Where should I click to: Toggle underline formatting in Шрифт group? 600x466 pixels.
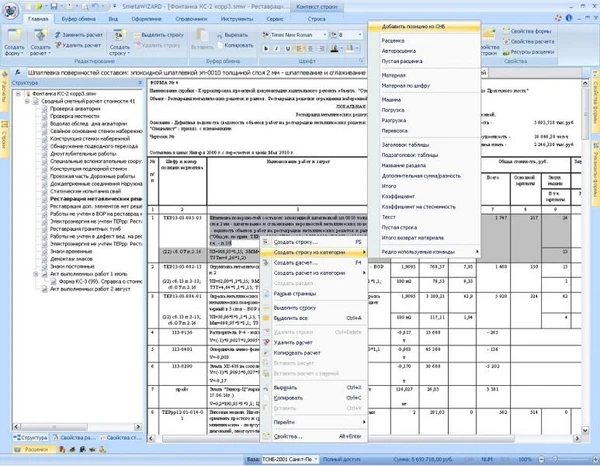coord(288,49)
